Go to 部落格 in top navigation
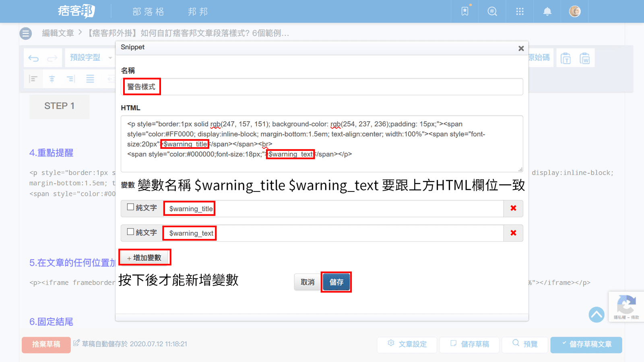 (x=148, y=12)
